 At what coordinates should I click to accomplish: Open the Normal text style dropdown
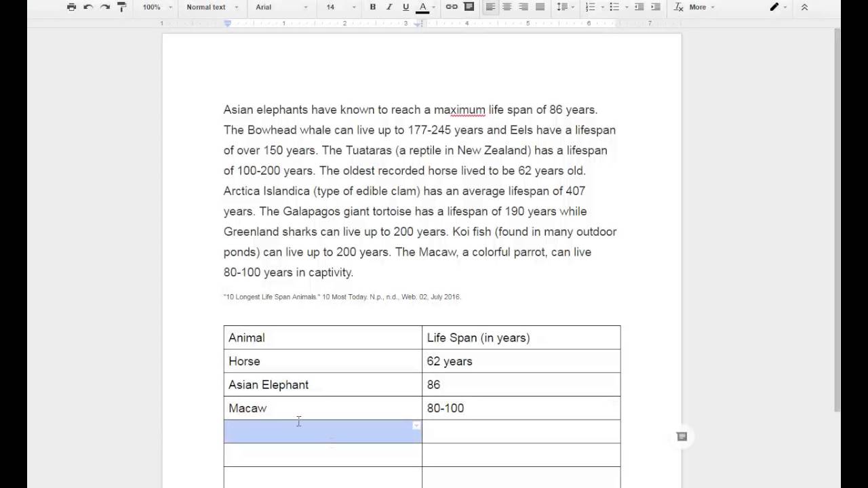pos(212,7)
